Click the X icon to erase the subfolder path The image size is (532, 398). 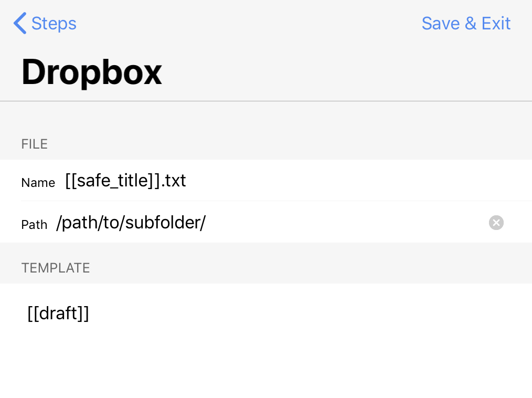point(496,223)
